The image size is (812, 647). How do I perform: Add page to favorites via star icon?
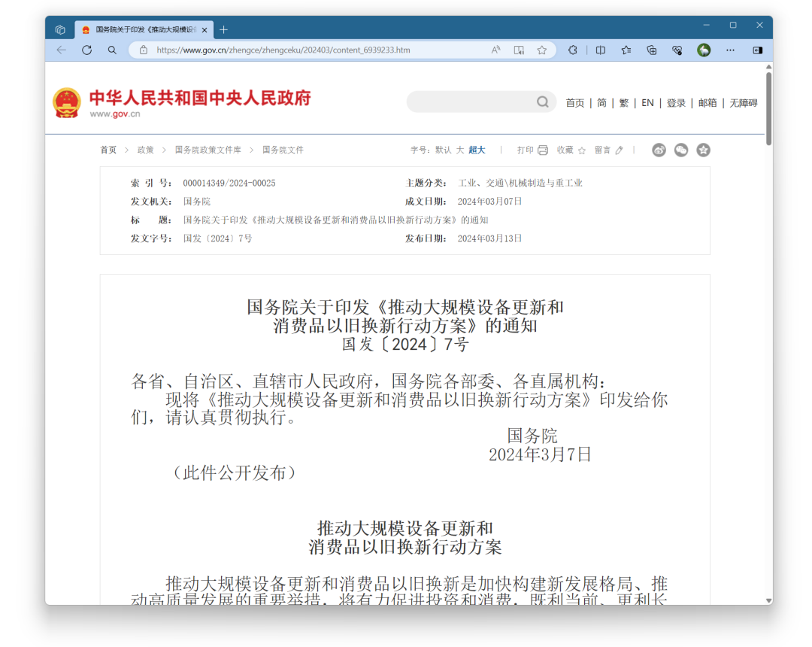pos(541,50)
